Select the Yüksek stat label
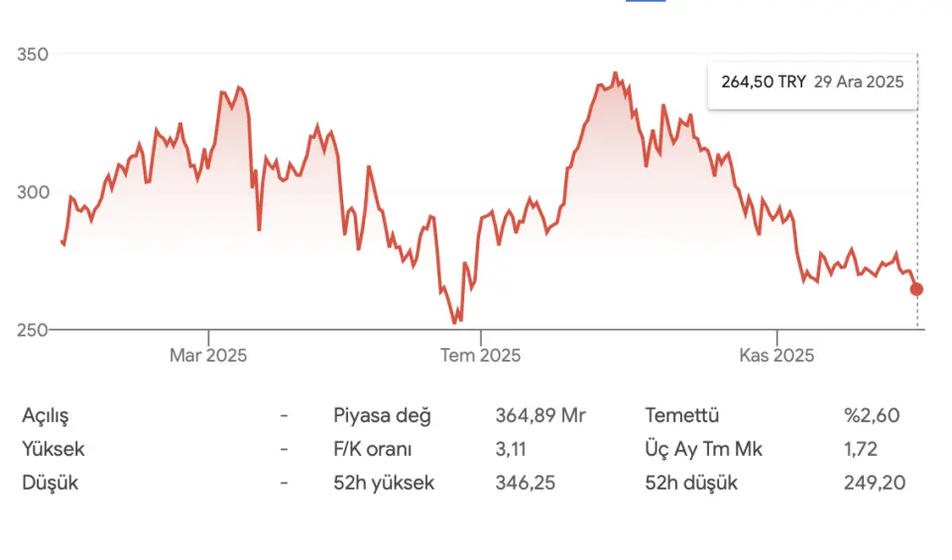Viewport: 952px width, 560px height. [53, 449]
